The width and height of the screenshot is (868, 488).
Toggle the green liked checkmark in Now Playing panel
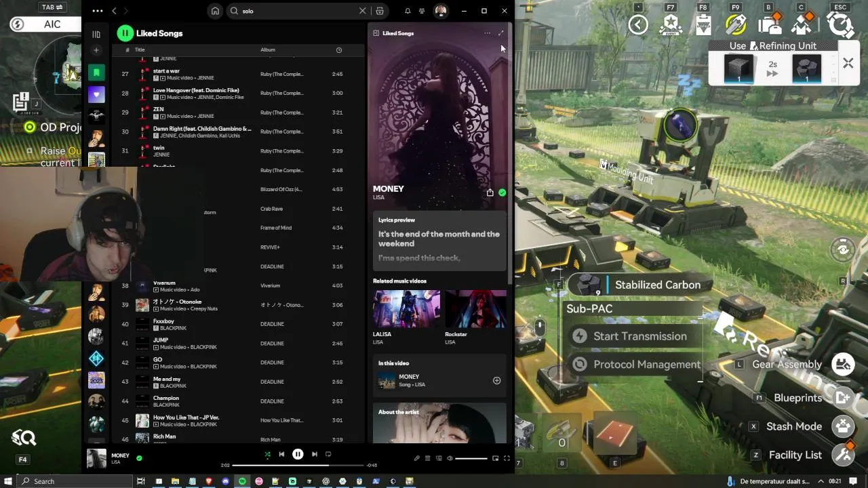tap(502, 192)
